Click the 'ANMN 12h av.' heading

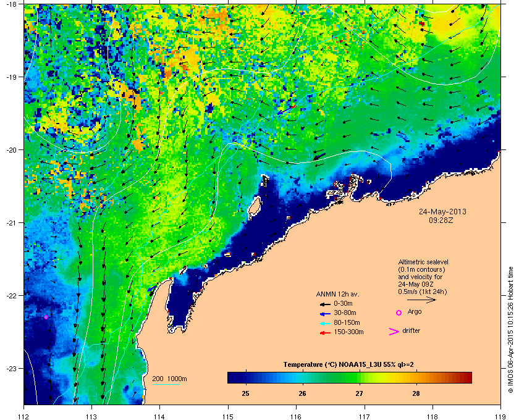tap(337, 294)
